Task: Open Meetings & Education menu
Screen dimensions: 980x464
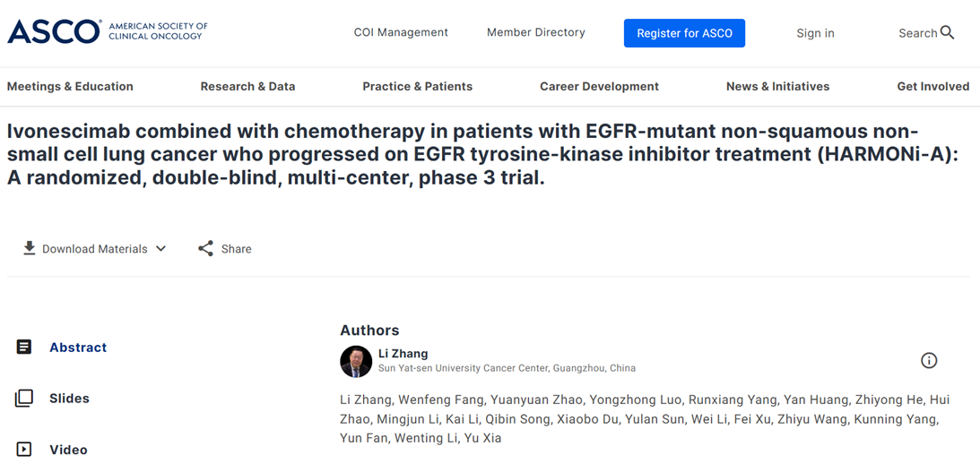Action: coord(70,87)
